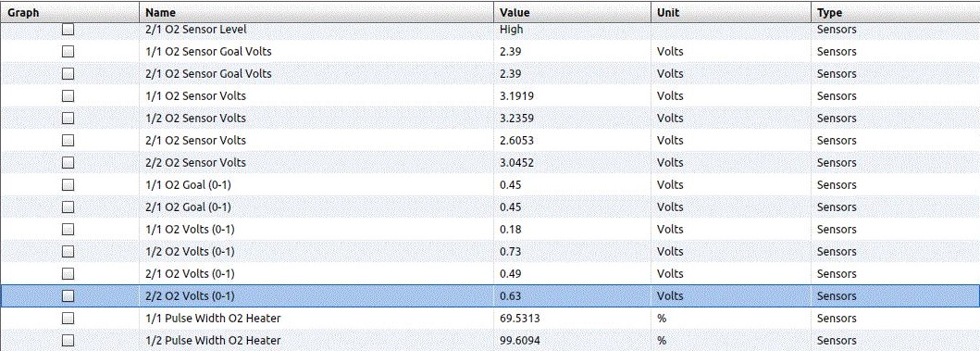Click the % unit of 1/2 Pulse Width O2 Heater

tap(662, 341)
